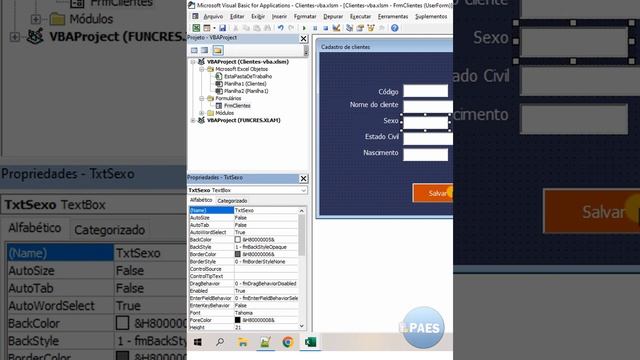
Task: Select the ControlTipText property row
Action: tap(244, 276)
